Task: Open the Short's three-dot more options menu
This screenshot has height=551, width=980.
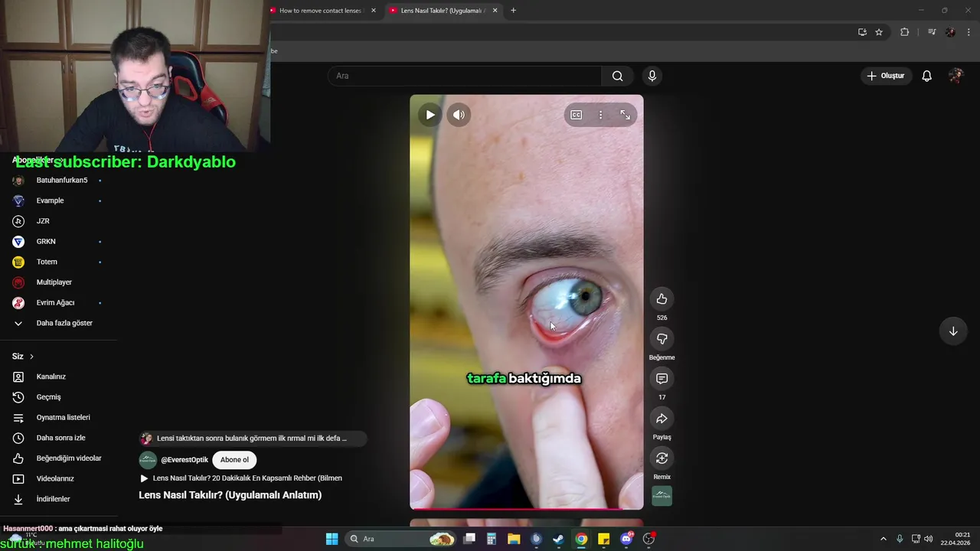Action: click(600, 115)
